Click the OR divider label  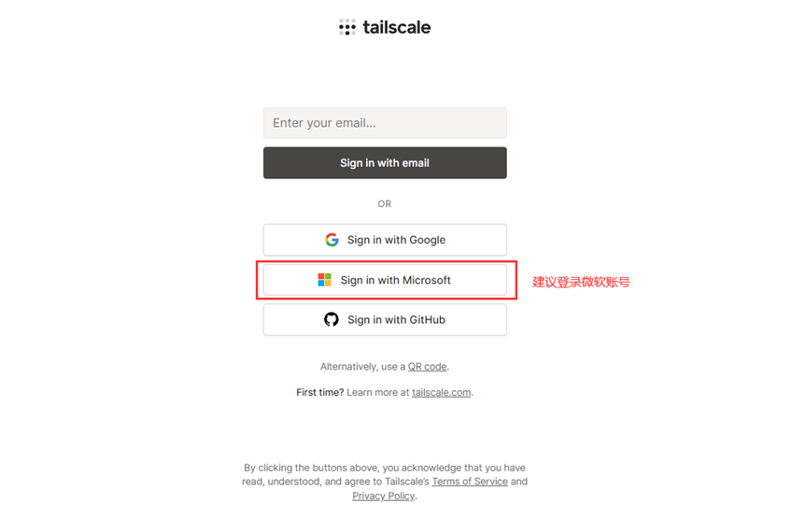point(385,203)
